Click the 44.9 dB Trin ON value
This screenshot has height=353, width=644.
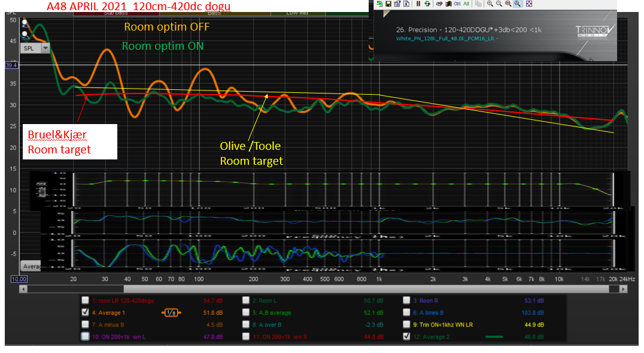(534, 325)
